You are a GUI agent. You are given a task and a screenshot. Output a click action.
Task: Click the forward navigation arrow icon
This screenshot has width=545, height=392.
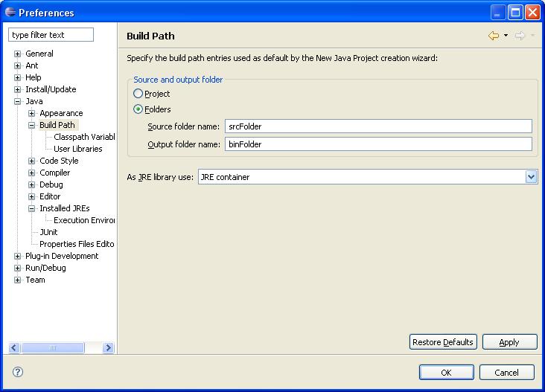[x=520, y=36]
